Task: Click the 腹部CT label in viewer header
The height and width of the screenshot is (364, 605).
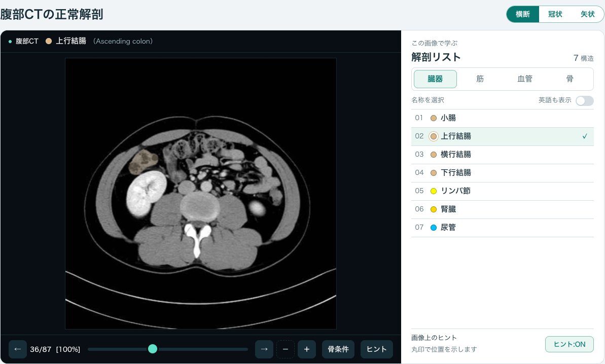Action: coord(27,41)
